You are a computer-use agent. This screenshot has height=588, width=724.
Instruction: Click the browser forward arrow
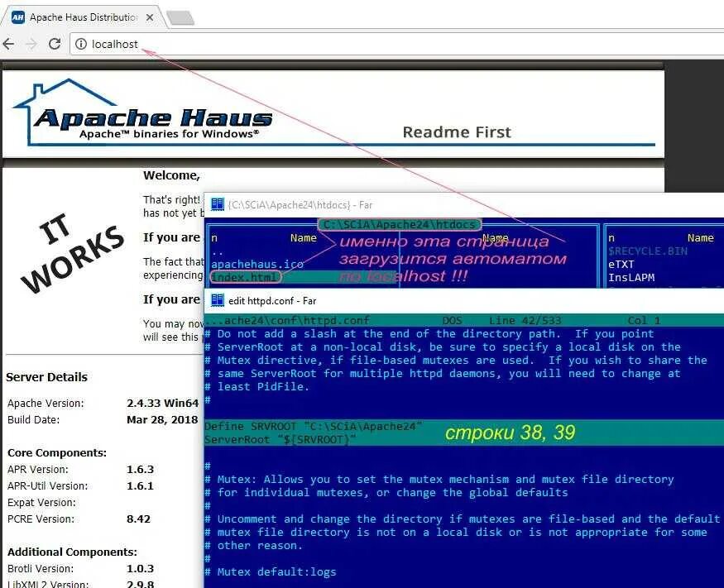(31, 44)
